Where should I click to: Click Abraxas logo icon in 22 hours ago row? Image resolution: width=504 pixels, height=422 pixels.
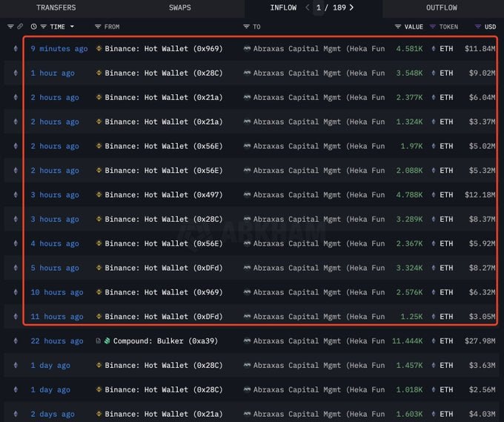tap(247, 340)
